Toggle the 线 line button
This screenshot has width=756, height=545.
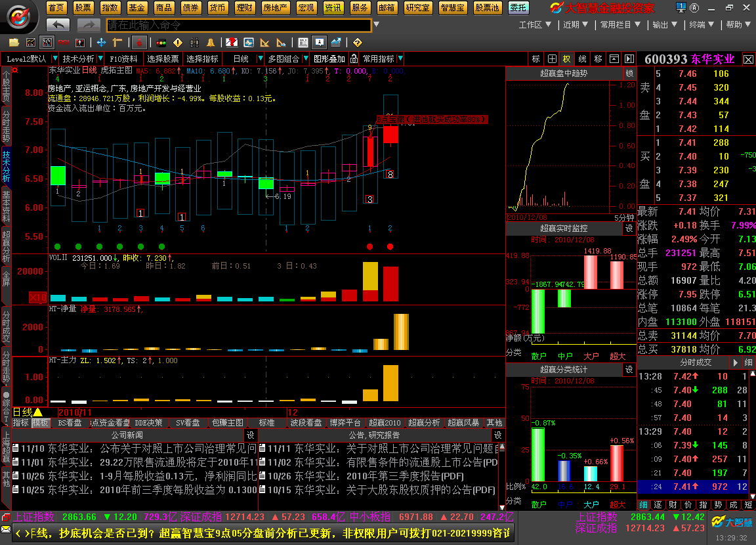(583, 59)
